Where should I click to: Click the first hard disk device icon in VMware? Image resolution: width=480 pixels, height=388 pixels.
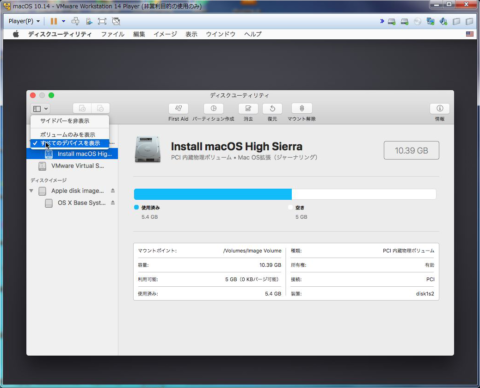[392, 22]
